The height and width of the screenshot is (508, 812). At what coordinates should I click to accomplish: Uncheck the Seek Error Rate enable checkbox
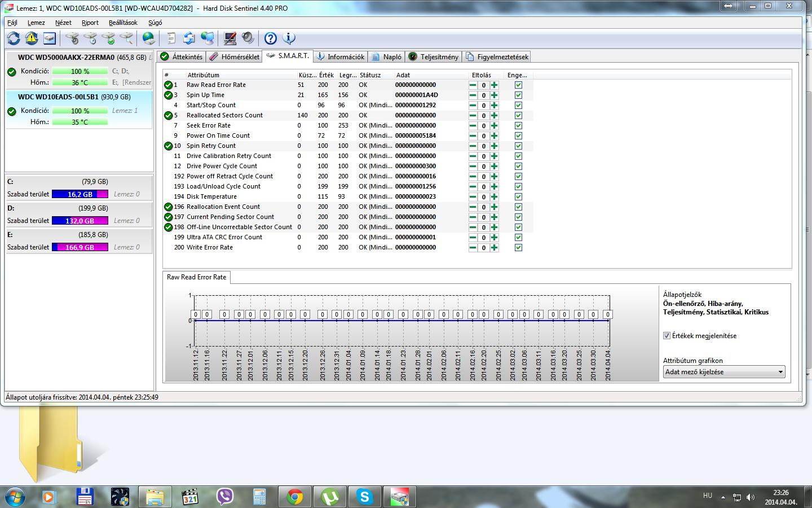point(518,126)
